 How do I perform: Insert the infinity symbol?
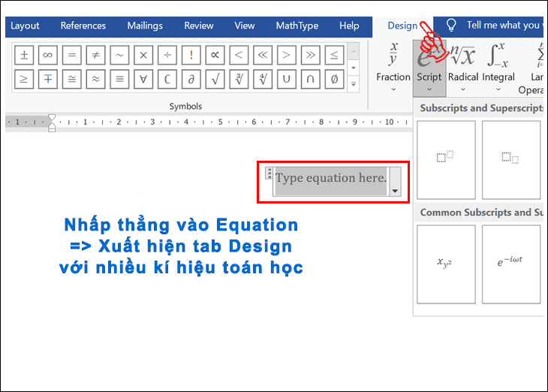(48, 55)
